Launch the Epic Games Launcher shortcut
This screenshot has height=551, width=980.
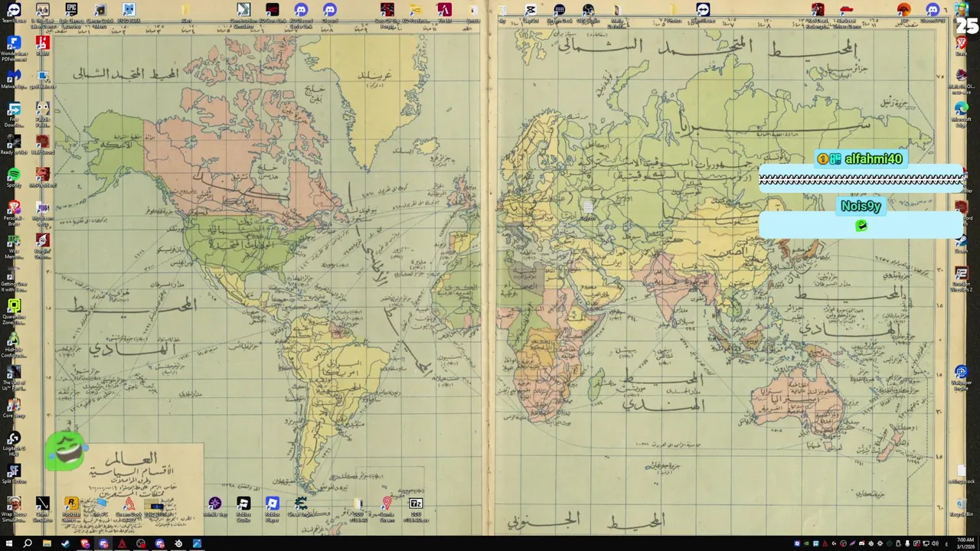(x=71, y=12)
